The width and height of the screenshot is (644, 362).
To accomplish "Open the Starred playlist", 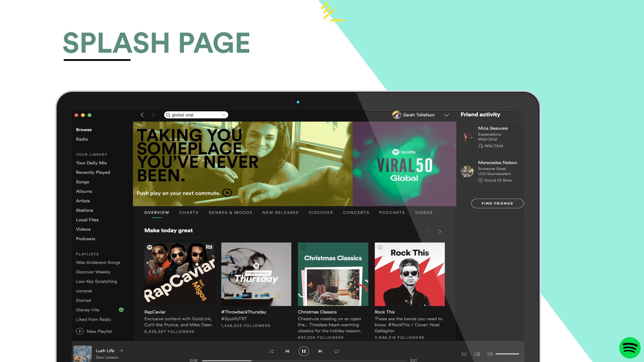I will 83,300.
